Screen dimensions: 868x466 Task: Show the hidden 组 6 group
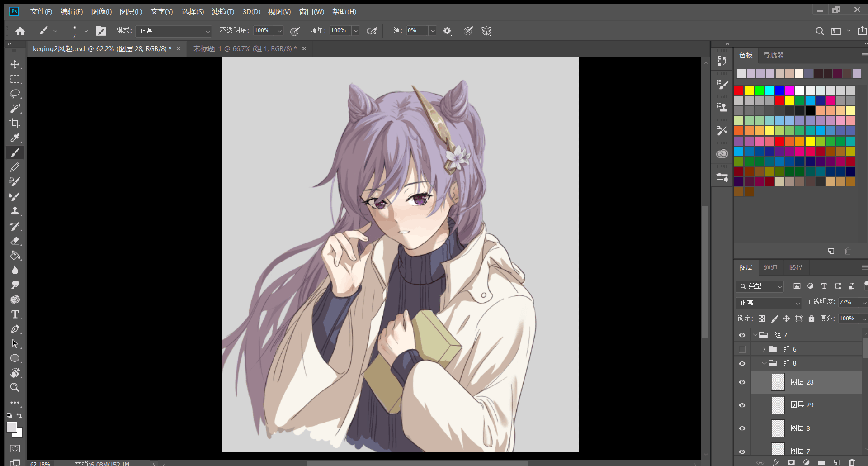coord(742,349)
